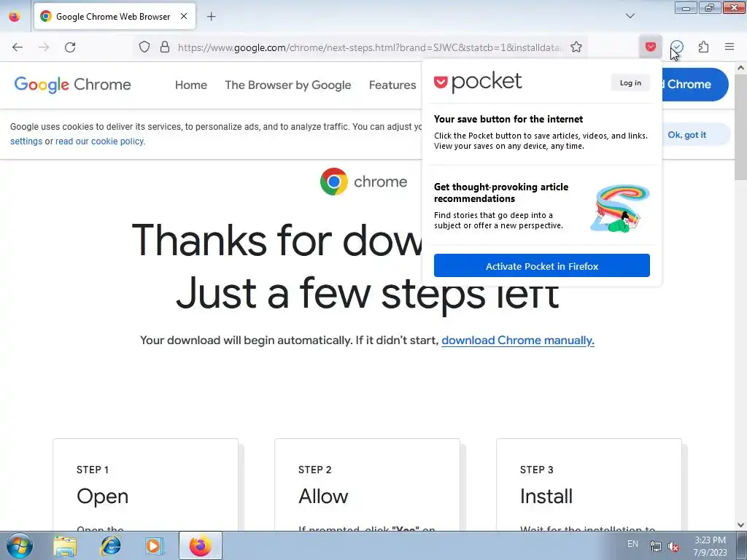Click Get thought-provoking article recommendations heading
The image size is (747, 560).
tap(501, 192)
